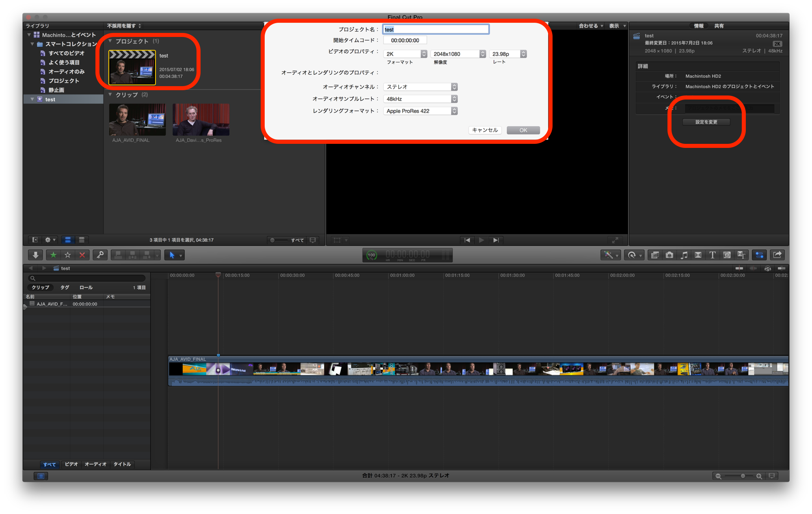Open the music and sound browser

[x=684, y=255]
